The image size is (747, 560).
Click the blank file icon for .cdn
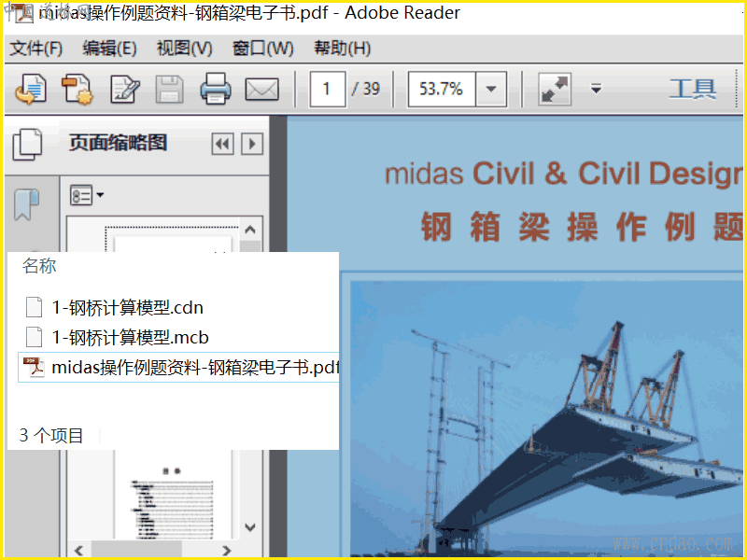pyautogui.click(x=34, y=307)
